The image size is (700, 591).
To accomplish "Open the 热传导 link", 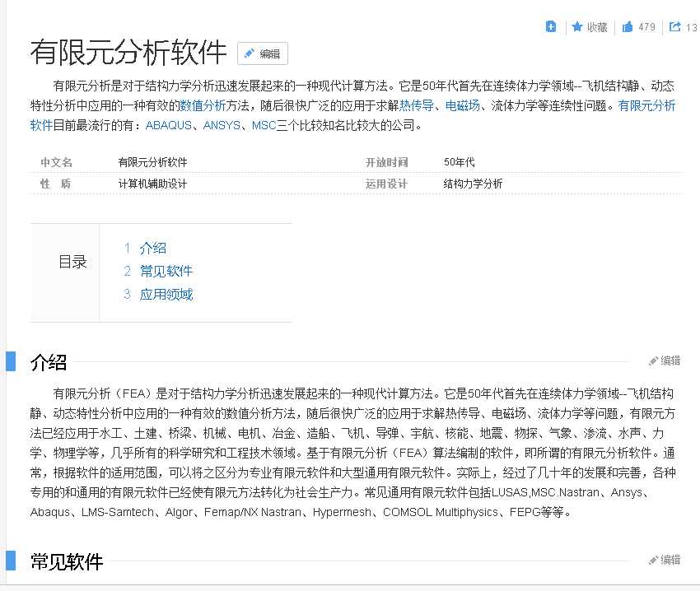I will point(417,105).
